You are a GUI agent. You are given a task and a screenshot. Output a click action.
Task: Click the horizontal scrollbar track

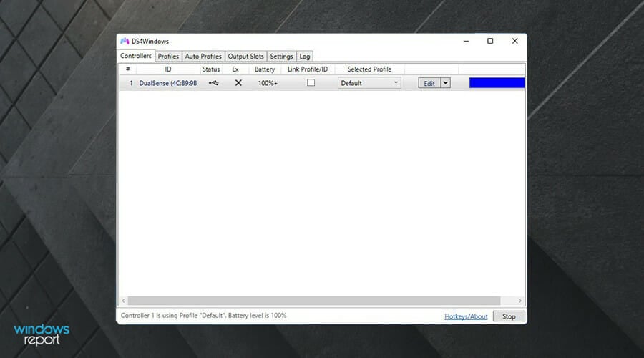point(314,301)
